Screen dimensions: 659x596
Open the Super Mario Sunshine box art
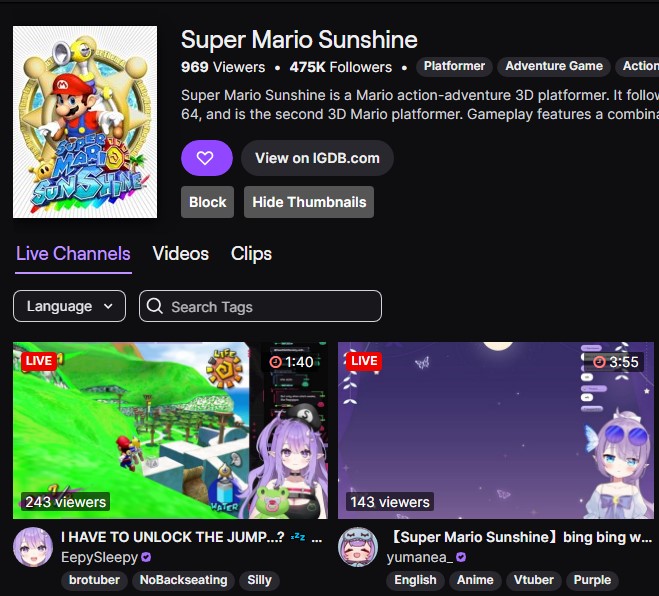tap(85, 122)
